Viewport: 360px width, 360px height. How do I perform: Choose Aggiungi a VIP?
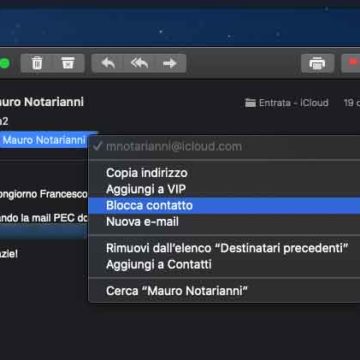coord(224,189)
